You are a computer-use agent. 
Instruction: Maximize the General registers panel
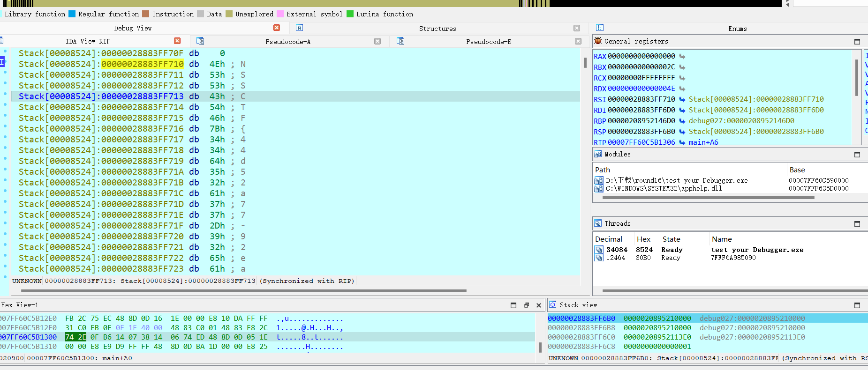pyautogui.click(x=857, y=42)
